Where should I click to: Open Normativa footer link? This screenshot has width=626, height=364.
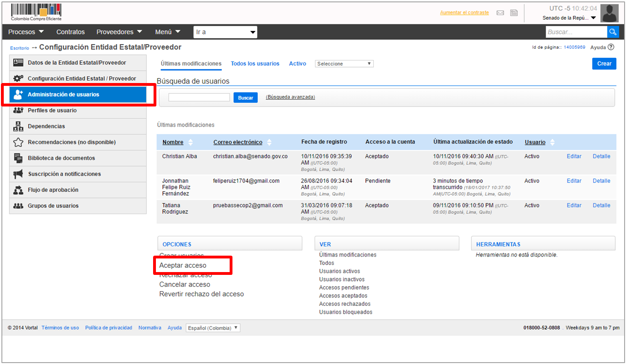150,328
